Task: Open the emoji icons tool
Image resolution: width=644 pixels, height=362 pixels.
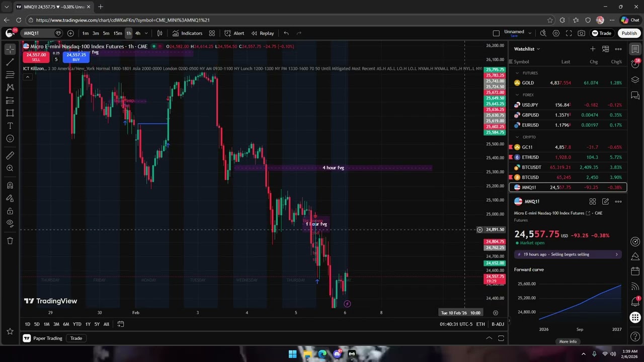Action: point(10,138)
